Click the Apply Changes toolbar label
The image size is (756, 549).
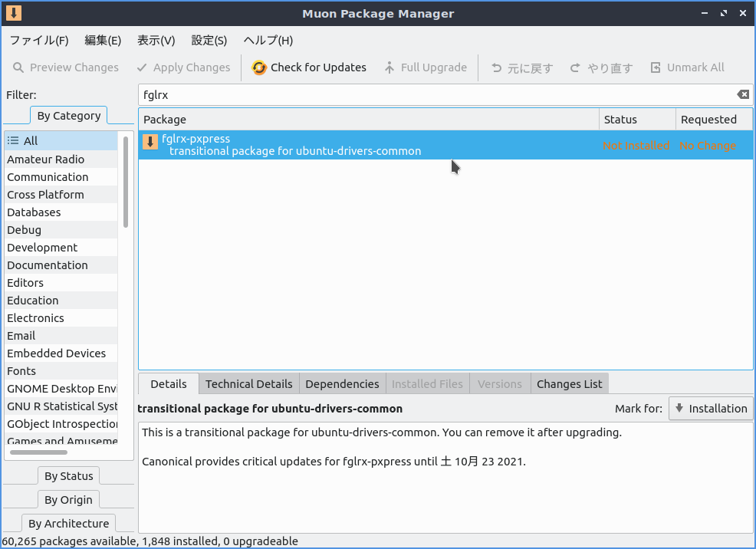[x=192, y=67]
